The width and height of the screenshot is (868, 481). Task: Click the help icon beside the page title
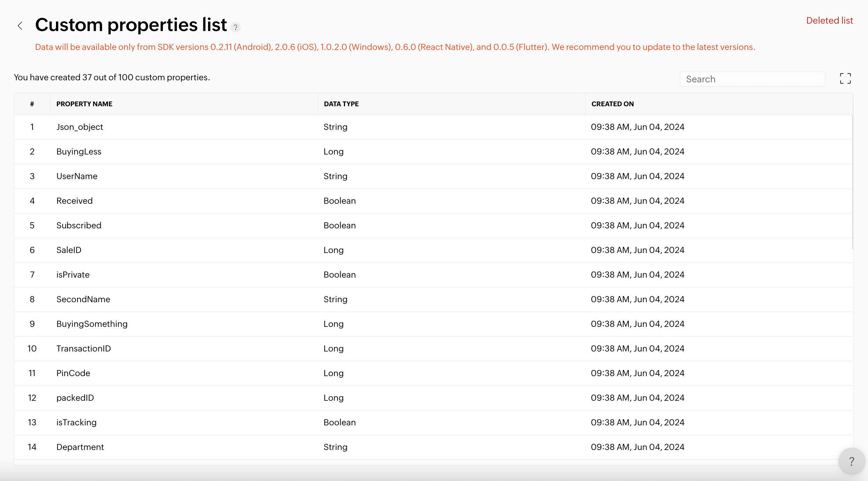(235, 27)
